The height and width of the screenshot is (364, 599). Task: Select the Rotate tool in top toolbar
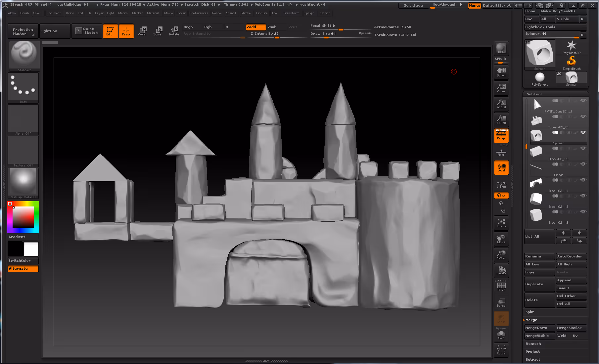(x=174, y=31)
